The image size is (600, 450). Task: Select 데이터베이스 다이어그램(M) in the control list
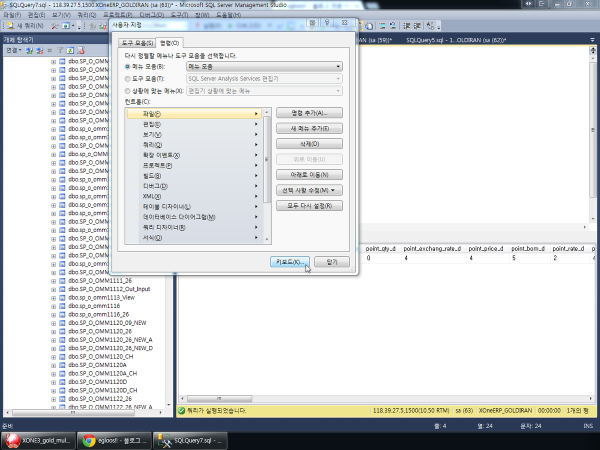(x=194, y=217)
